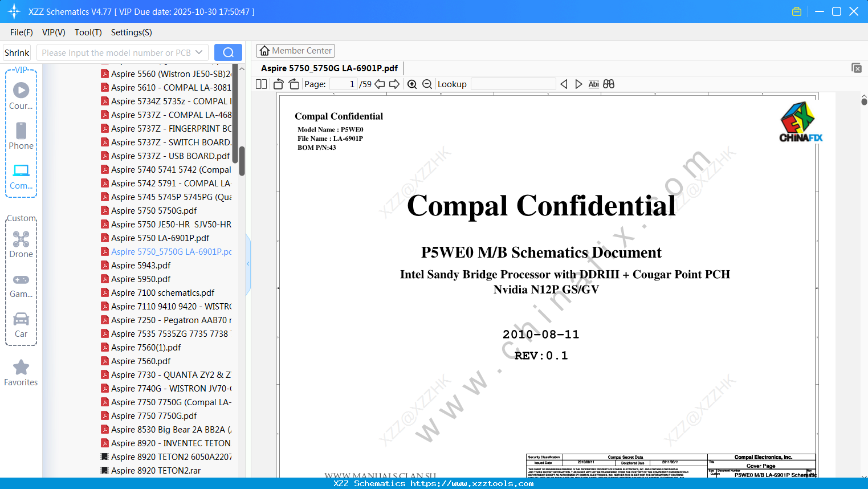Click the file list vertical scrollbar thumb

242,161
